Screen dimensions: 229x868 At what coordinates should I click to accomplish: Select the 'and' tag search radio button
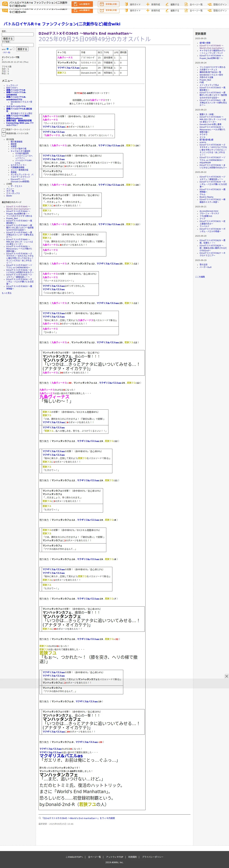click(x=8, y=49)
